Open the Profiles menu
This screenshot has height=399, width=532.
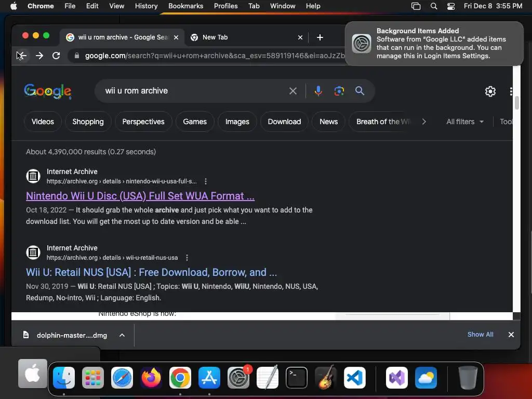click(225, 6)
